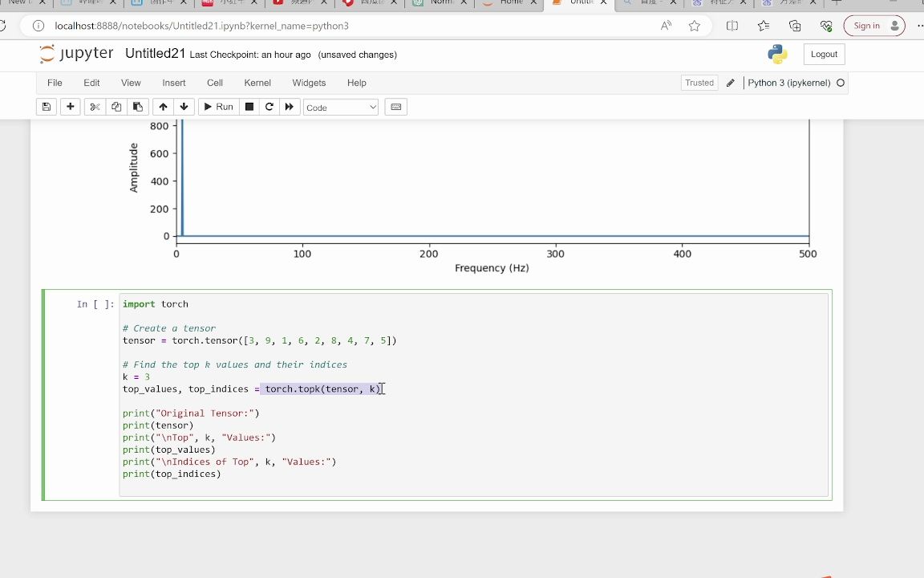Click the pencil edit mode icon

(731, 83)
